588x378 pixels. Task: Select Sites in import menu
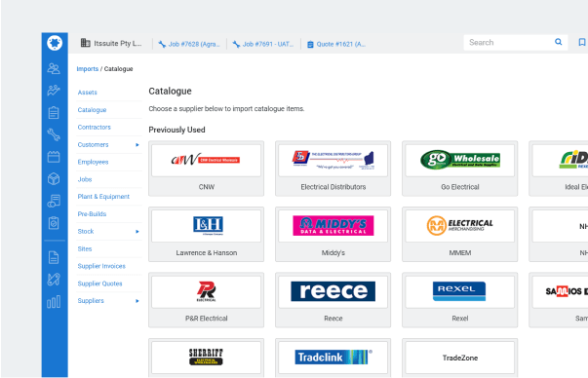[85, 249]
